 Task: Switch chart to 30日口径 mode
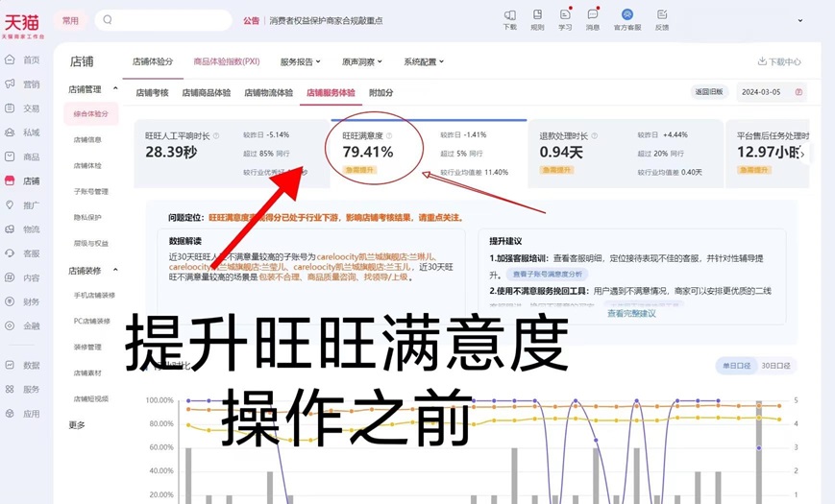775,366
